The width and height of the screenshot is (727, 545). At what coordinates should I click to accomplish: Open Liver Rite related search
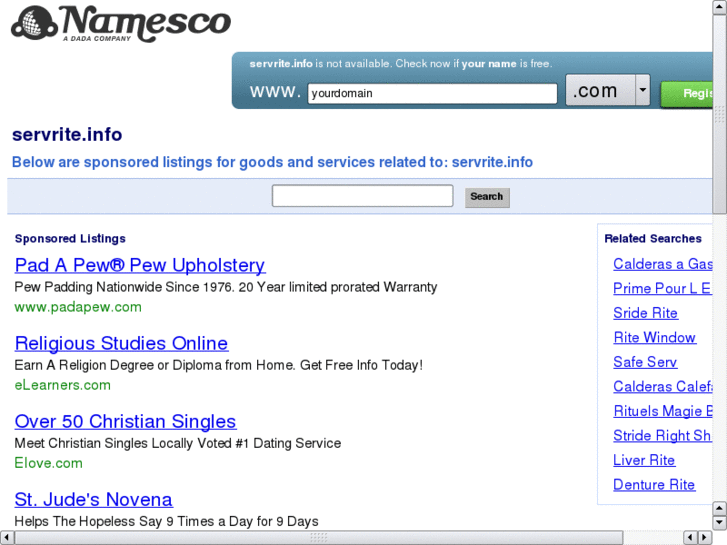pyautogui.click(x=644, y=461)
